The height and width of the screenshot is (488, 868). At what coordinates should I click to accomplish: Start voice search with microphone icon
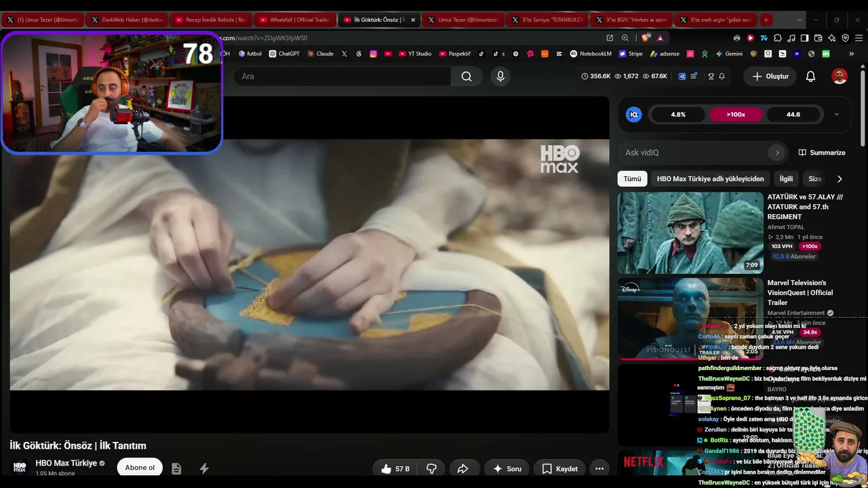coord(500,77)
